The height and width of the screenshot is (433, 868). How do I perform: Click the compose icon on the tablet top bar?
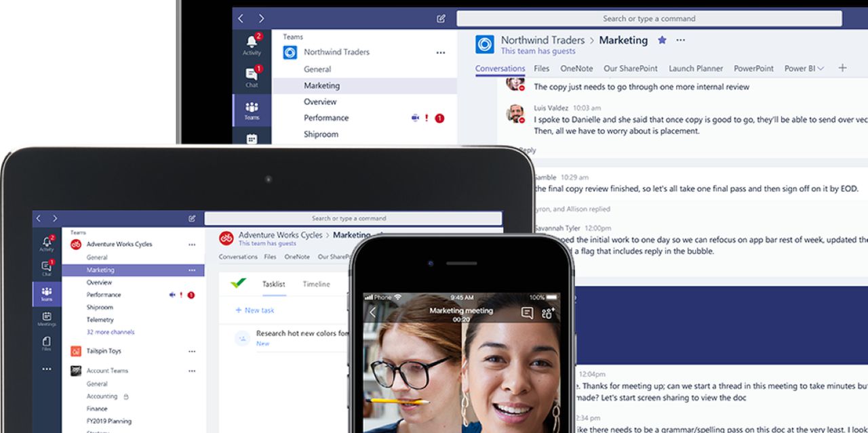[192, 218]
